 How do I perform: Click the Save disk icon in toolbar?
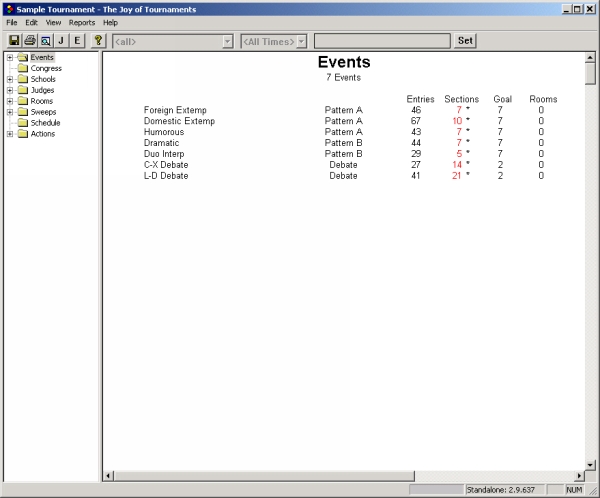tap(14, 41)
